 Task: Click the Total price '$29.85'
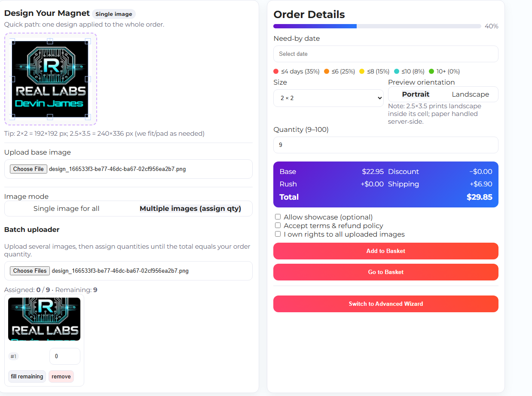[x=480, y=197]
